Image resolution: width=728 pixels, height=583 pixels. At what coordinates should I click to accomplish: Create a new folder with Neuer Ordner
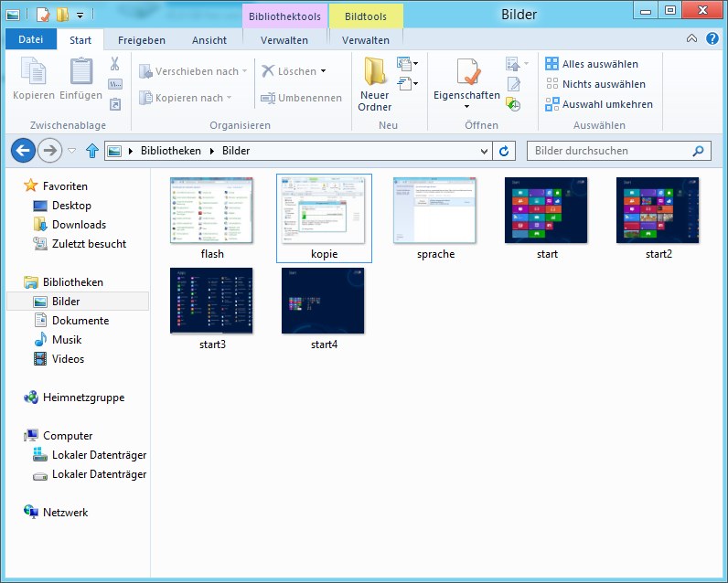(x=374, y=83)
